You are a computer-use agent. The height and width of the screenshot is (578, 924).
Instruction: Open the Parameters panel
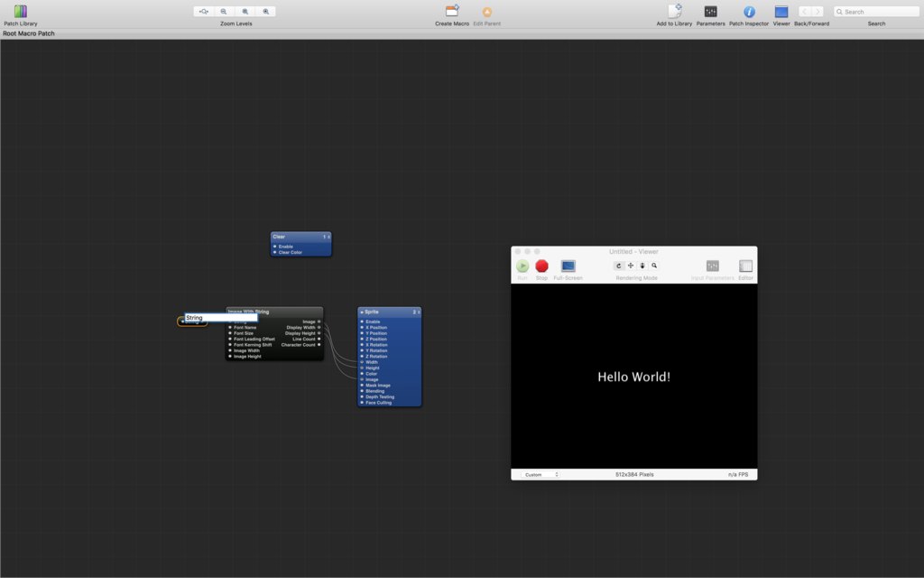tap(711, 11)
